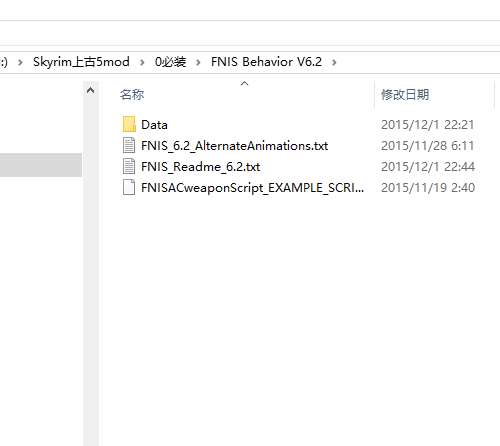Click the FNIS_Readme_6.2.txt document icon
Image resolution: width=500 pixels, height=446 pixels.
pos(129,166)
